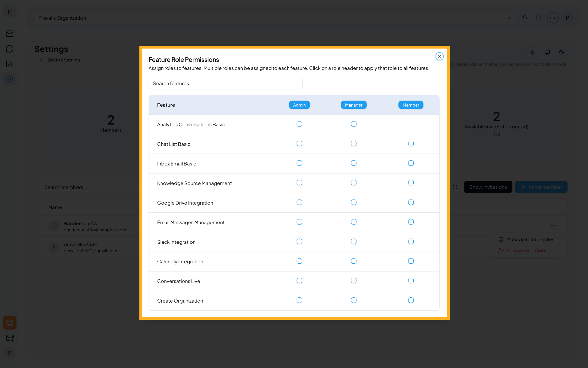This screenshot has height=368, width=588.
Task: Open notifications via the bell icon
Action: pyautogui.click(x=525, y=18)
